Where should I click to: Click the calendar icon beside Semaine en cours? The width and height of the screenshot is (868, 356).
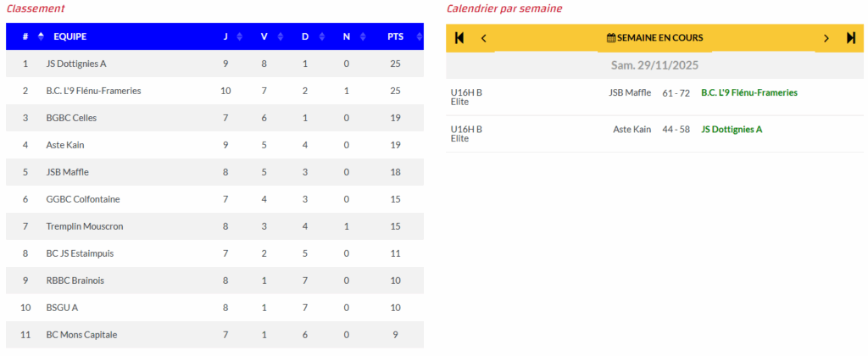(x=611, y=38)
